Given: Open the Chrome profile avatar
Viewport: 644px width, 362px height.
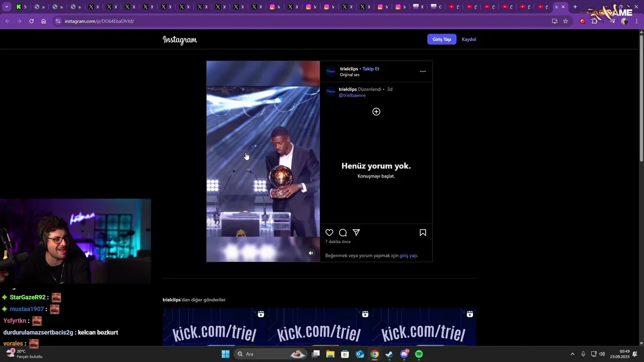Looking at the screenshot, I should point(624,21).
